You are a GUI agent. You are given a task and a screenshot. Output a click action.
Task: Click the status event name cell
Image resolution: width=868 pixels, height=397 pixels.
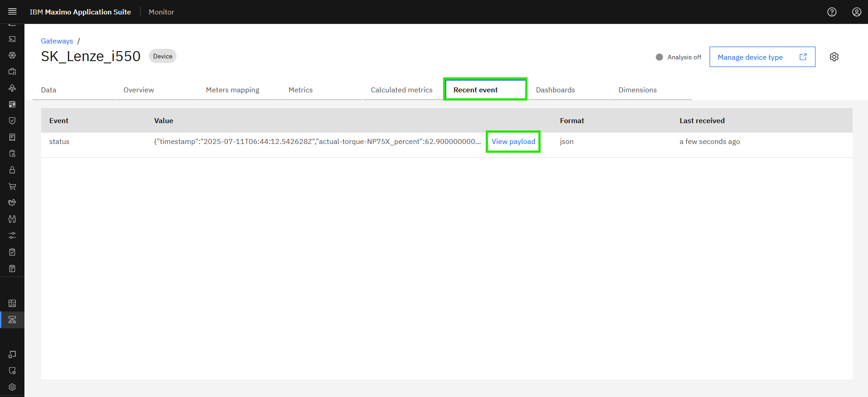tap(59, 141)
